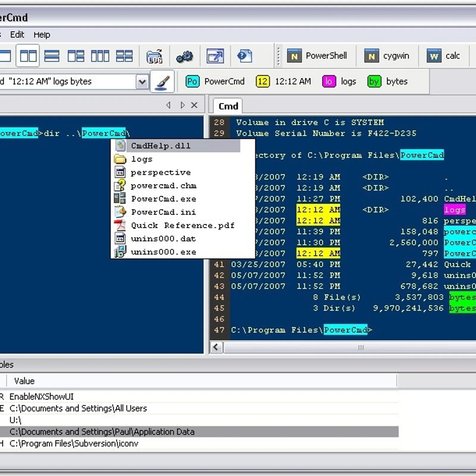Click the Volume Serial Number line text
The height and width of the screenshot is (476, 476).
coord(326,133)
